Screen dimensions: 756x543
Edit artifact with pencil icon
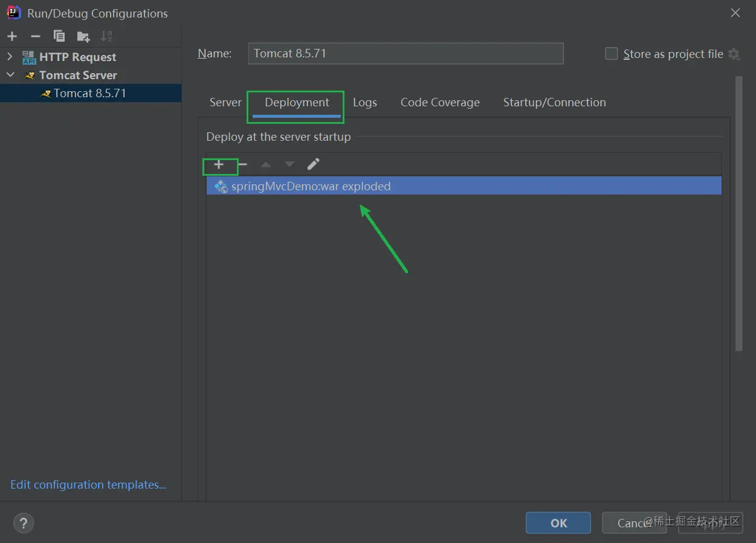point(313,164)
